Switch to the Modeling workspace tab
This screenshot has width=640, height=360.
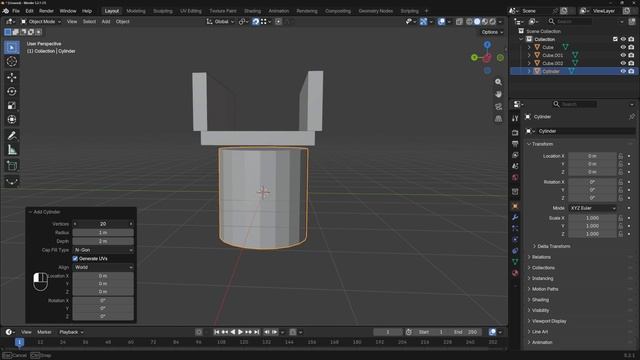[x=136, y=11]
